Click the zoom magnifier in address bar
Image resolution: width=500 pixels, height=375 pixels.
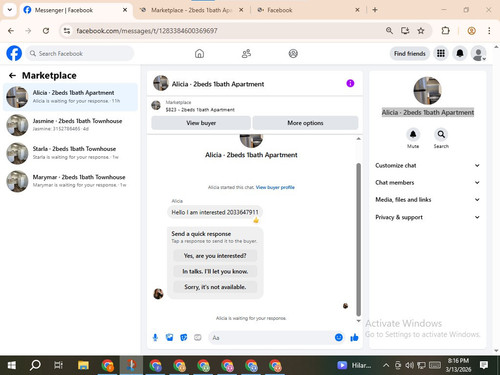[x=389, y=31]
